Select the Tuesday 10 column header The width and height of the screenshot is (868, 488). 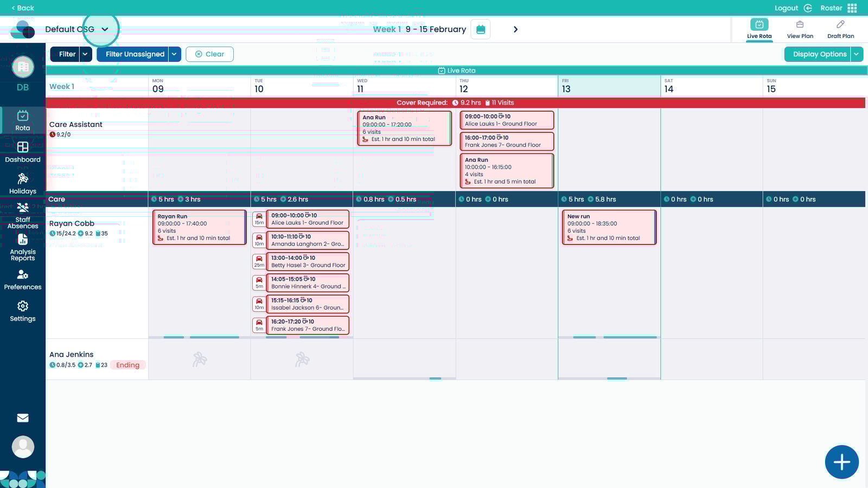click(x=302, y=86)
